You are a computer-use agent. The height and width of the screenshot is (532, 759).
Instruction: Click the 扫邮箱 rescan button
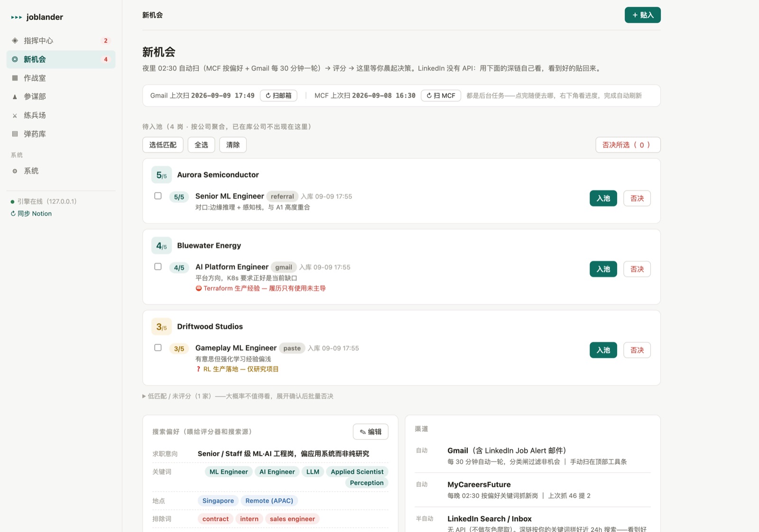pos(278,95)
